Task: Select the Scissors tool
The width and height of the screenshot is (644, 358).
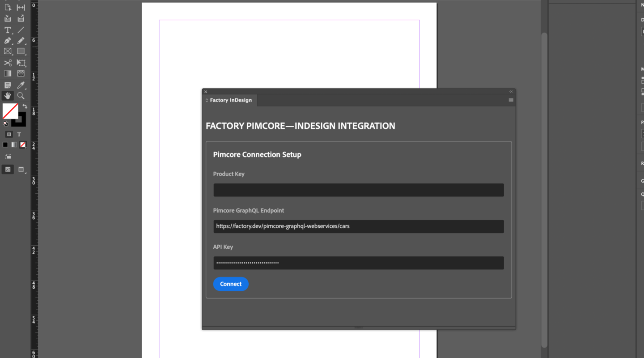Action: pyautogui.click(x=8, y=63)
